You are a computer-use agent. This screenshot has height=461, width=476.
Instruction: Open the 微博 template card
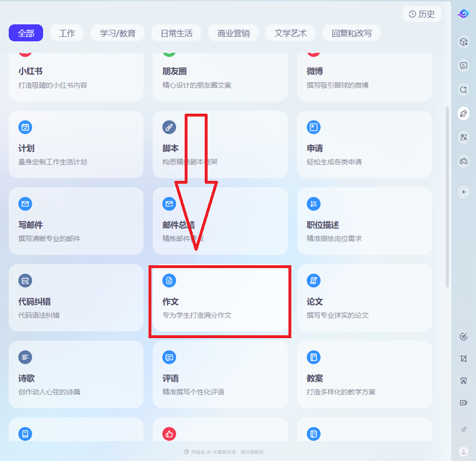coord(364,77)
